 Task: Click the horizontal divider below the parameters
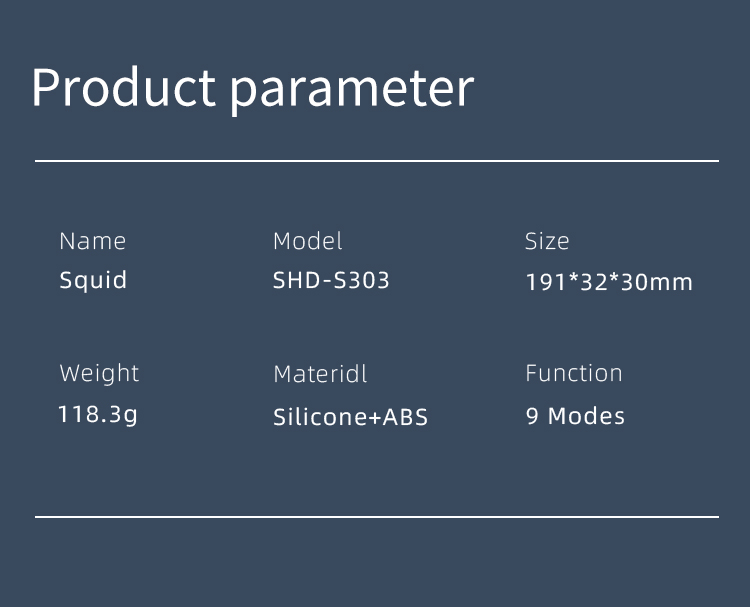[x=377, y=517]
